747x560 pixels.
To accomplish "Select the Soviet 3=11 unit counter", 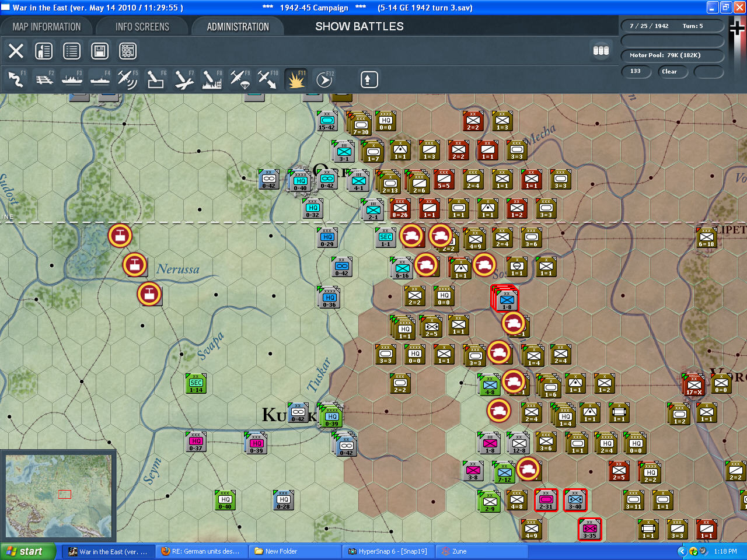I will coord(634,500).
